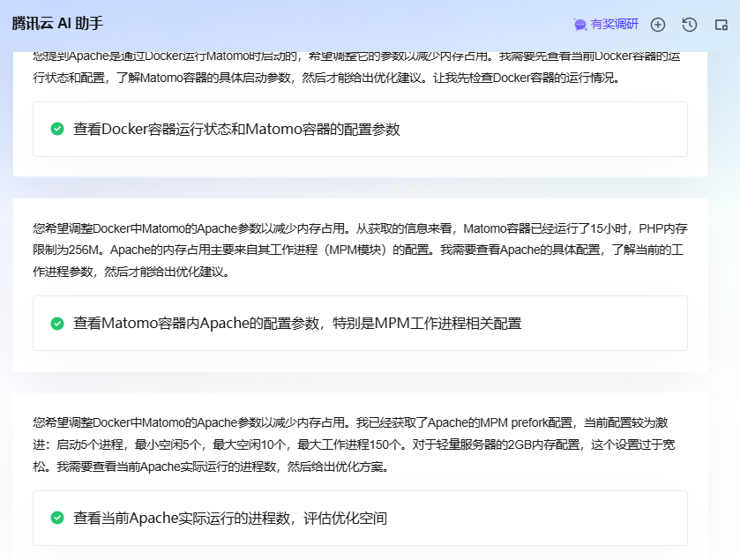Click green check beside 实际运行的进程数 step
740x560 pixels.
tap(57, 519)
